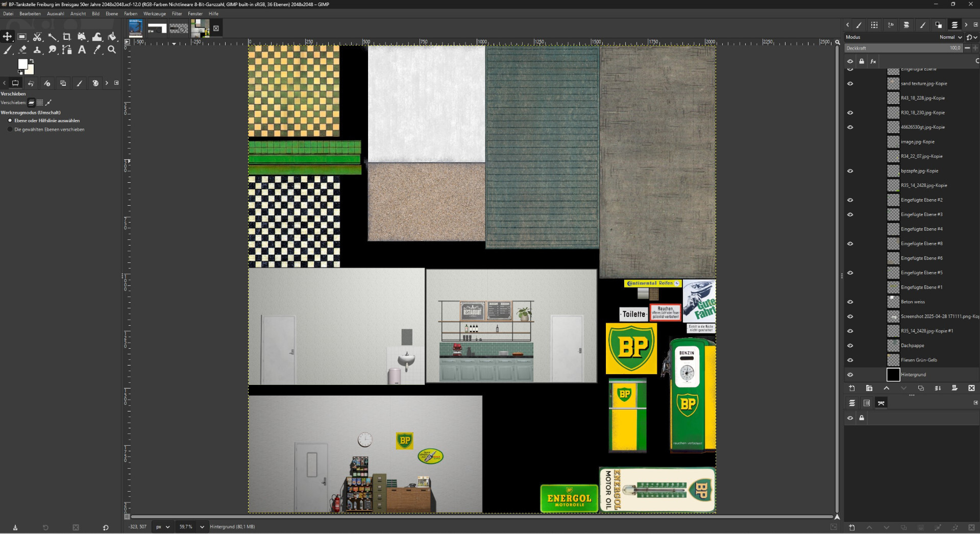Select the Fuzzy Select magic wand tool
The image size is (980, 534).
(53, 37)
